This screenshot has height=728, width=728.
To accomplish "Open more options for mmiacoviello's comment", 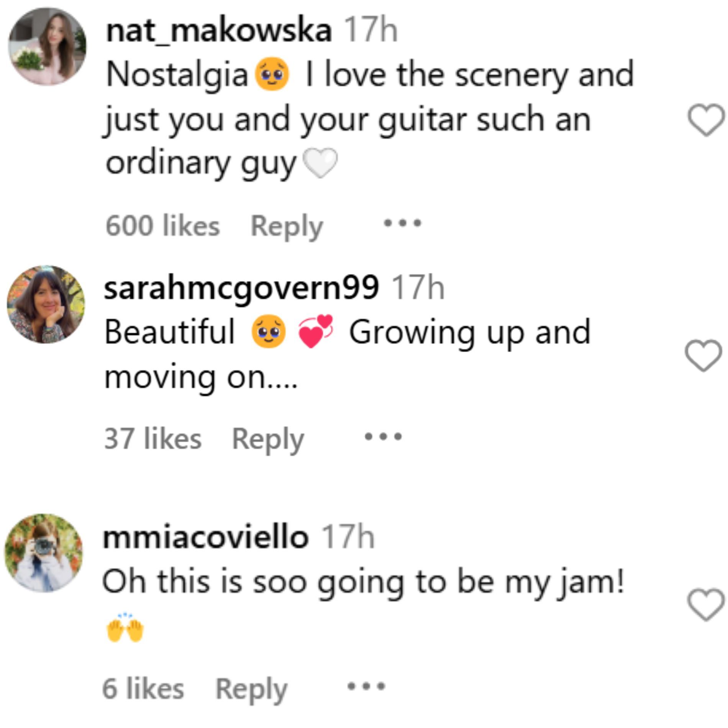I will [x=366, y=686].
